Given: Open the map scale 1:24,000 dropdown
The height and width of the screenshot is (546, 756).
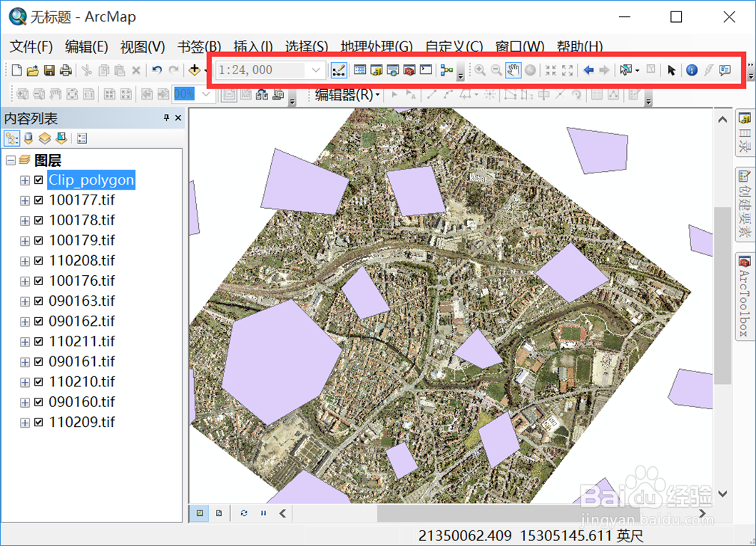Looking at the screenshot, I should pos(316,71).
